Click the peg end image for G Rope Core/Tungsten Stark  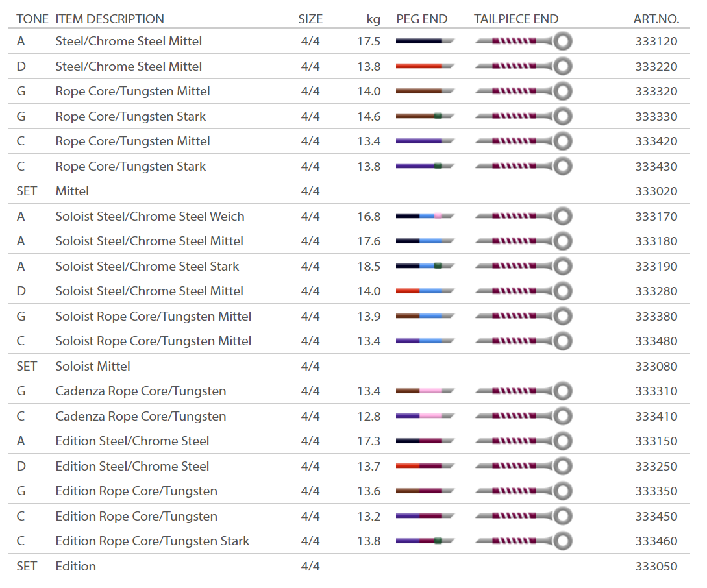coord(425,116)
